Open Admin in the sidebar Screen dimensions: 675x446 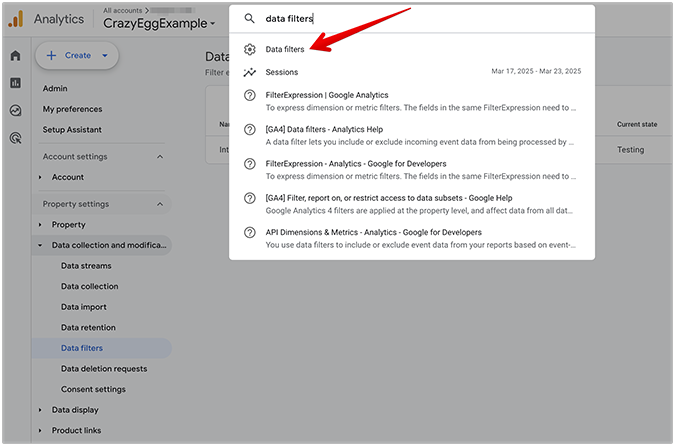click(55, 88)
